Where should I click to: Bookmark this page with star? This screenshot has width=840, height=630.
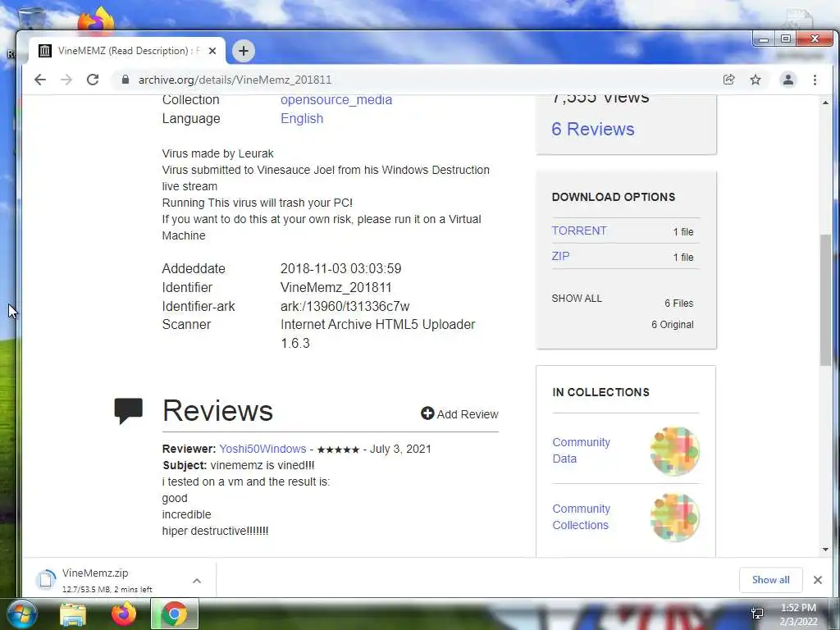[756, 80]
